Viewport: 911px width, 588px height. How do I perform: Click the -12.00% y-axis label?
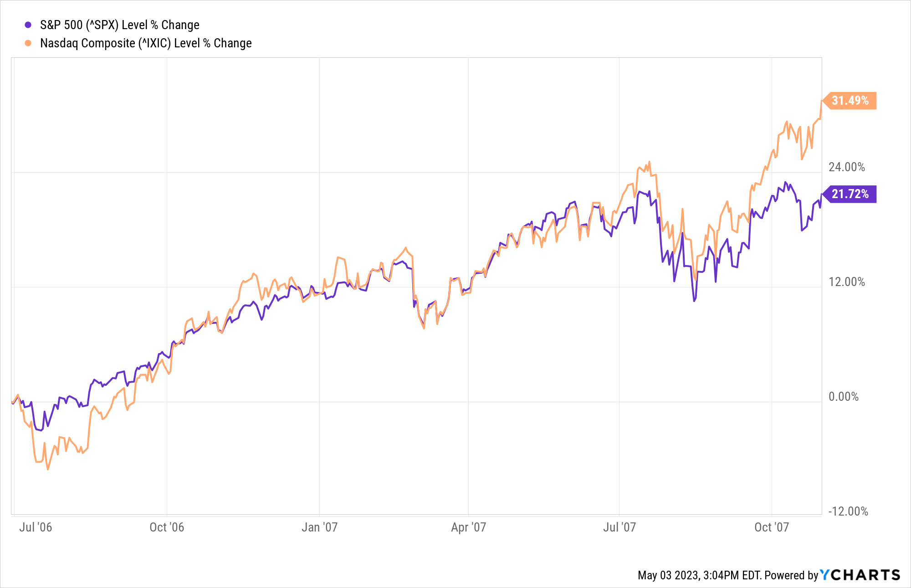[848, 511]
